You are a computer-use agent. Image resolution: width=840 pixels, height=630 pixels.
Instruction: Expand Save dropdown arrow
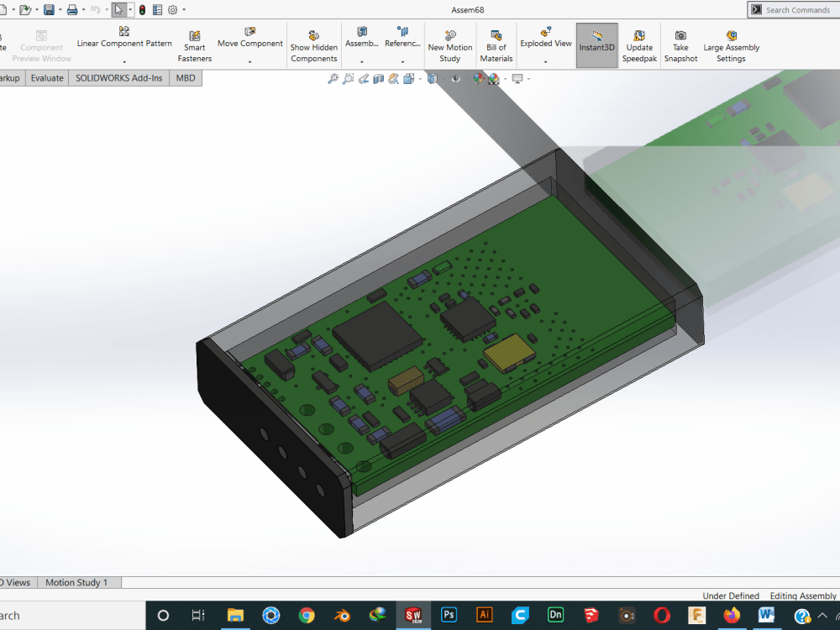tap(60, 9)
